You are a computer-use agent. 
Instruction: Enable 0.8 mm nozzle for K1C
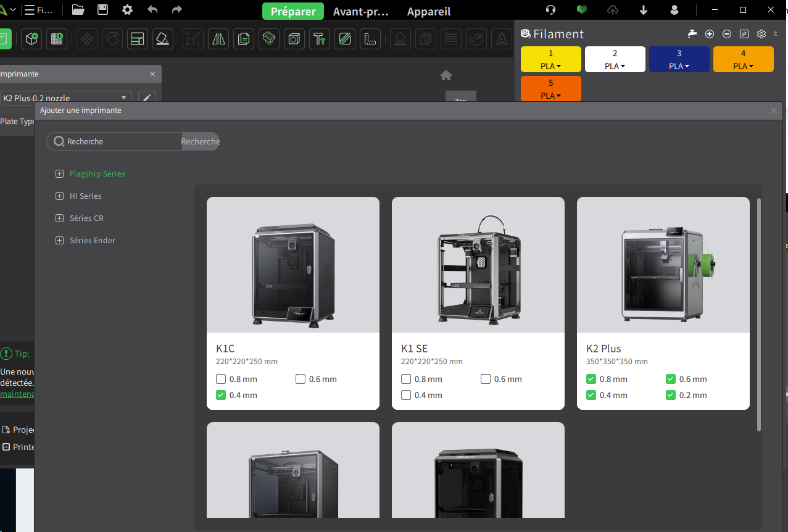(221, 379)
